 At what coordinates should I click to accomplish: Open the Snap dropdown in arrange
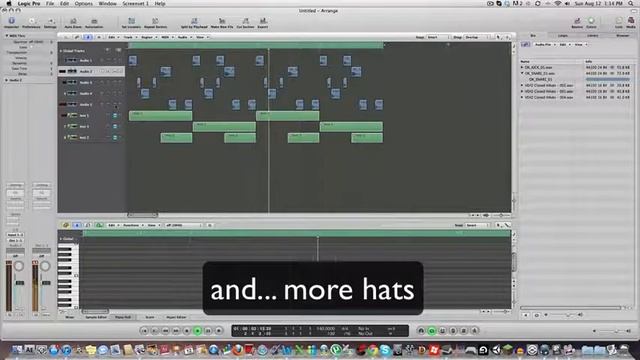pos(437,37)
